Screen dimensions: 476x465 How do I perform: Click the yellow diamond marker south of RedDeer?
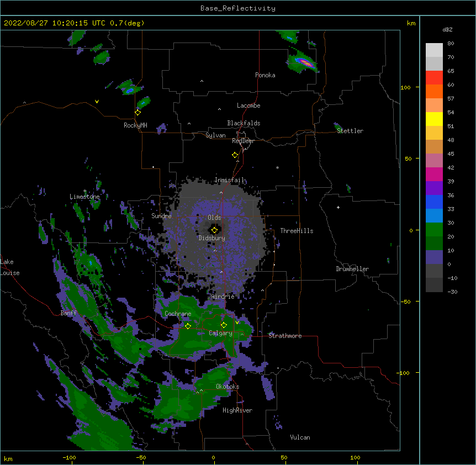click(235, 155)
